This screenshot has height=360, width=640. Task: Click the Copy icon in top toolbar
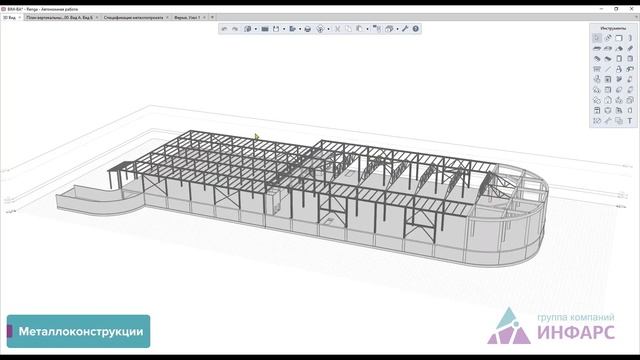pos(348,29)
